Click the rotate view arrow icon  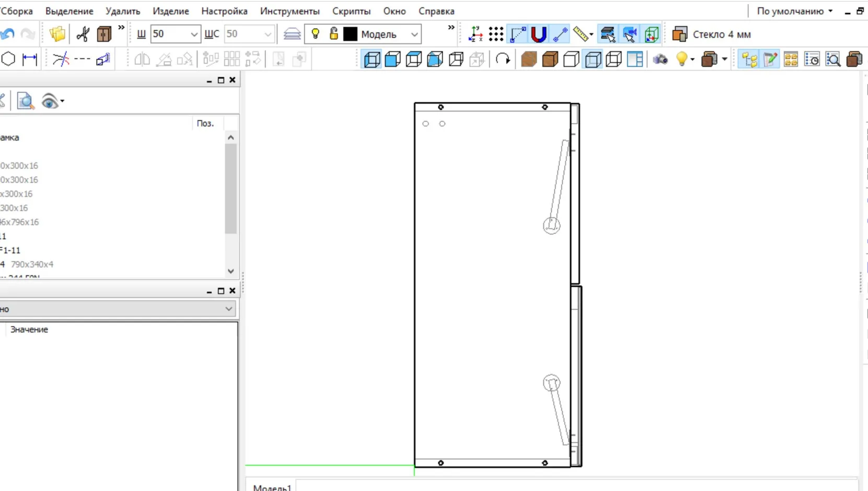[x=503, y=60]
